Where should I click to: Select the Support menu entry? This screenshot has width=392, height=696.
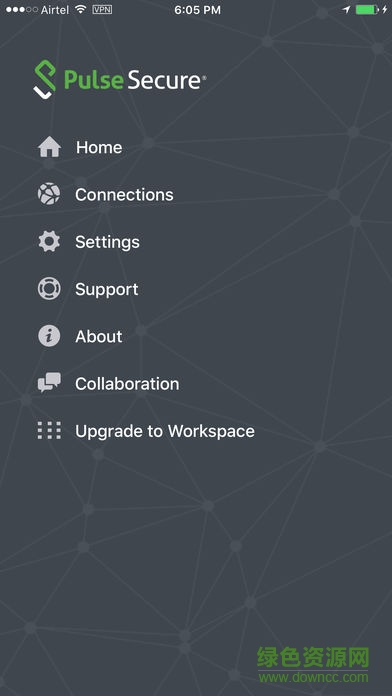[107, 289]
